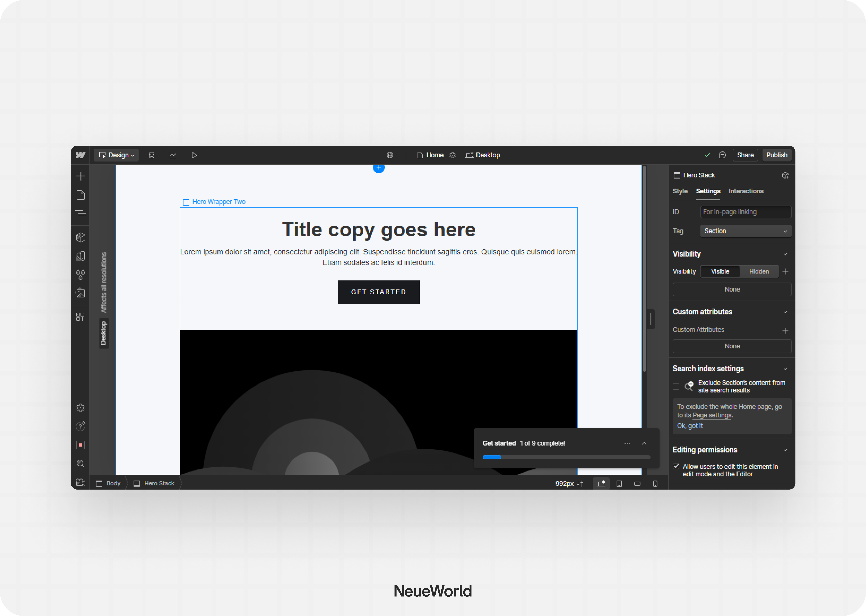866x616 pixels.
Task: Click the Webflow logo icon
Action: pos(80,155)
